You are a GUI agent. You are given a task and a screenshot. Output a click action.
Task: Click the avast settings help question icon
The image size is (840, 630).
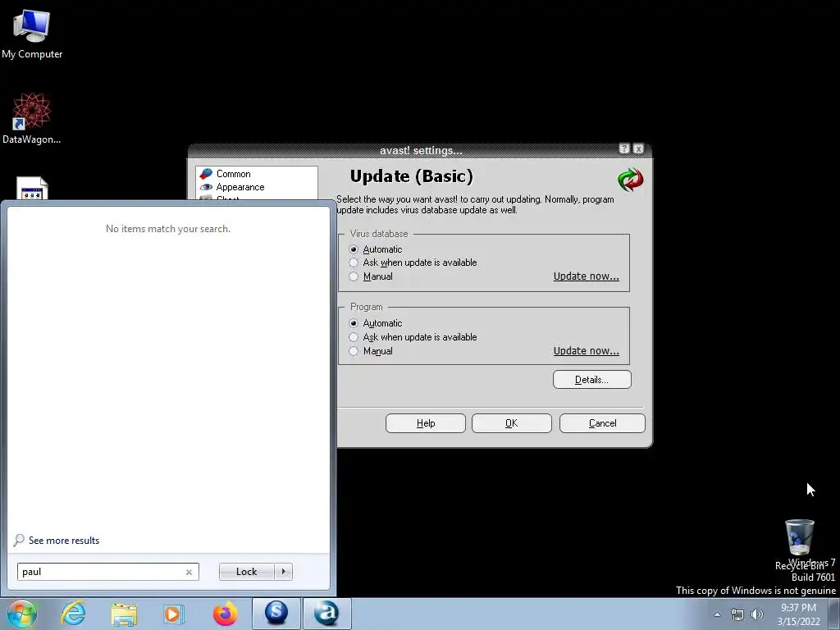(624, 149)
